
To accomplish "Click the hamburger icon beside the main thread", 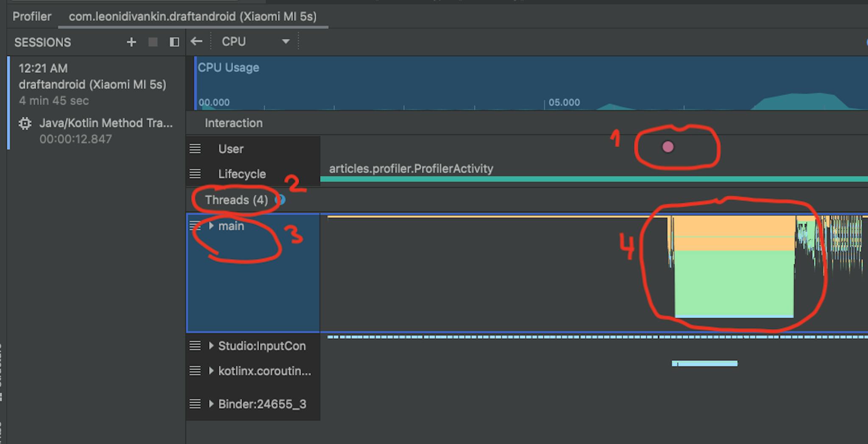I will coord(195,226).
